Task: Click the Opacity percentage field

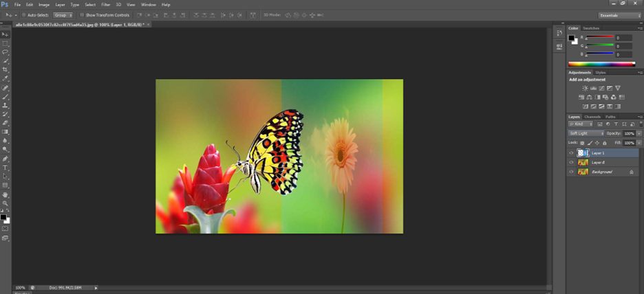Action: point(630,133)
